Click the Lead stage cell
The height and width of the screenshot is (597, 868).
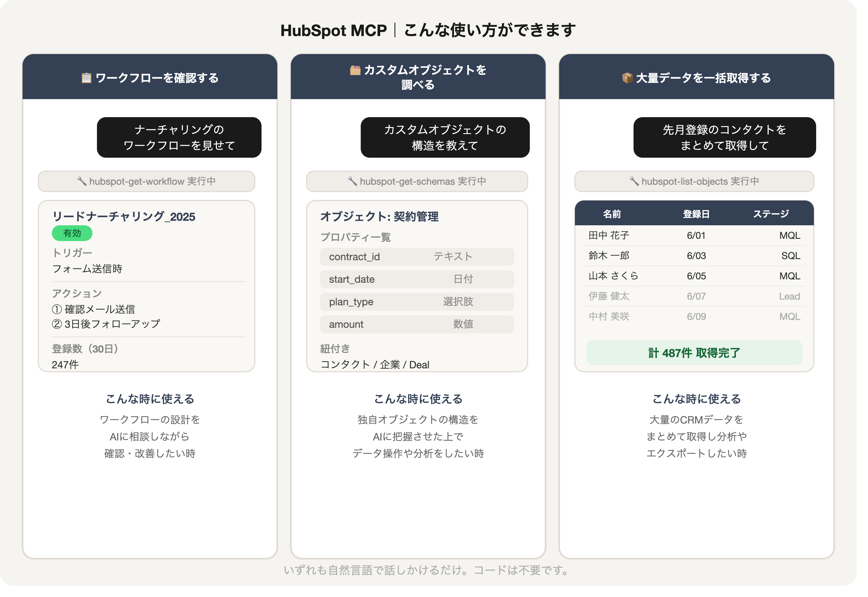[x=789, y=296]
